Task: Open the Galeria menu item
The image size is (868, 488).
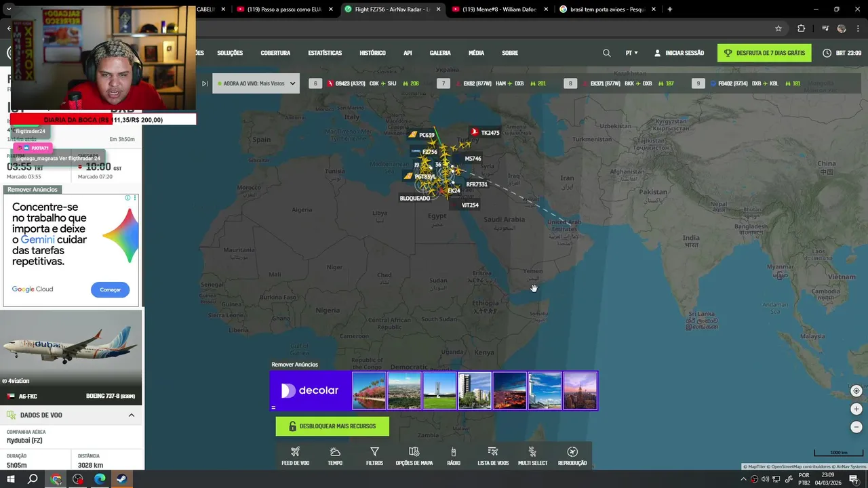Action: point(440,53)
